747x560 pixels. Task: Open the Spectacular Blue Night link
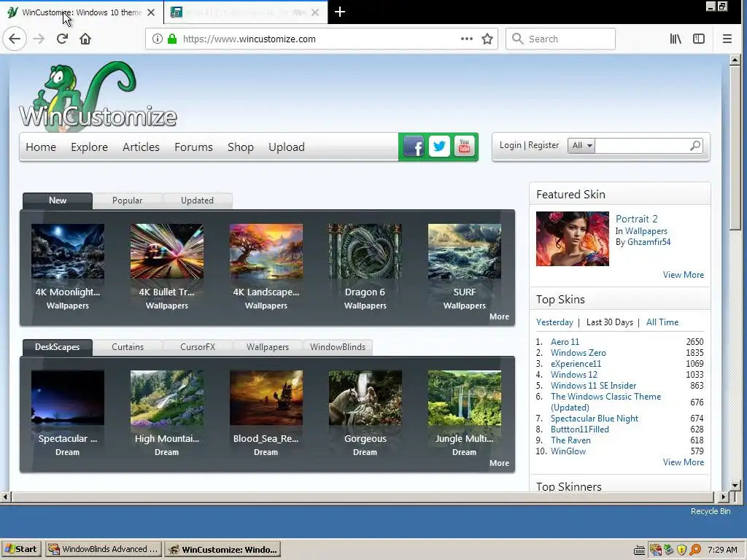point(595,419)
